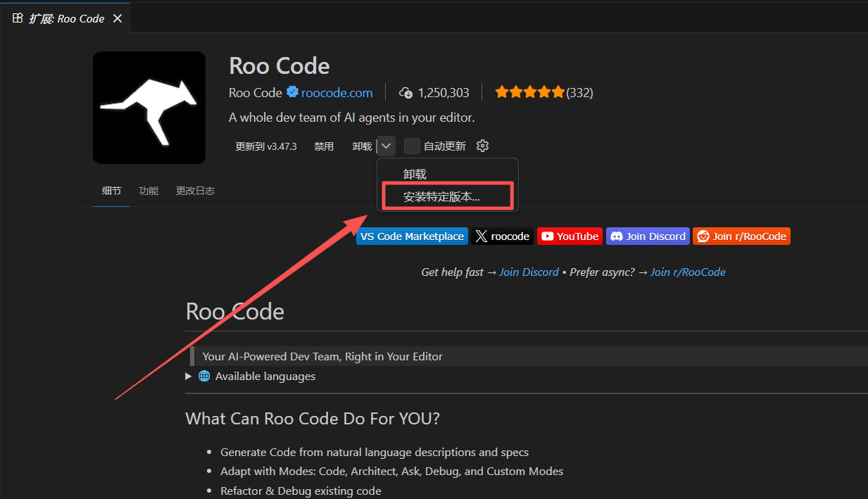The image size is (868, 499).
Task: Click the 更新到 v3.47.3 button
Action: pos(266,146)
